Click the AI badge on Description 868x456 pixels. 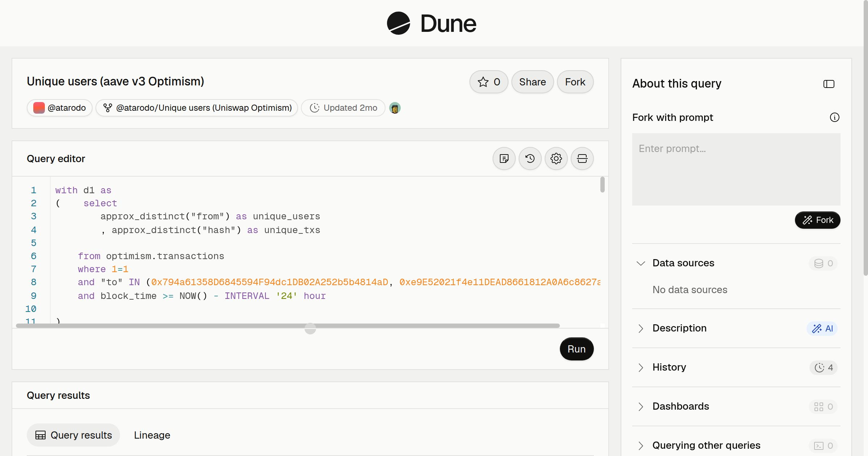pyautogui.click(x=822, y=329)
